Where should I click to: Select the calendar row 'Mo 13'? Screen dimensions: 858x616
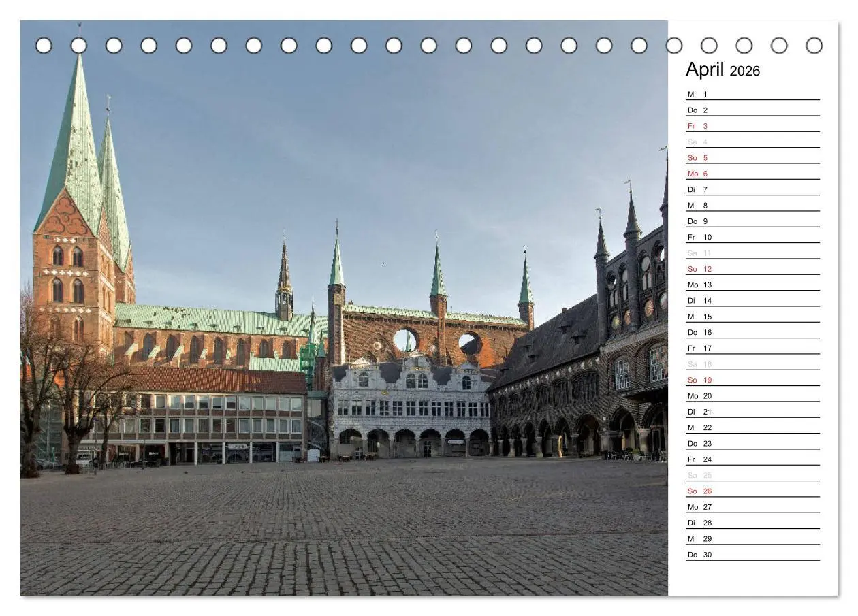752,285
